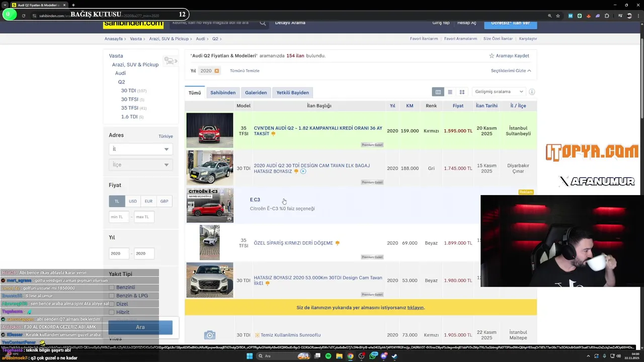Sort by the İlan Tarihi column header
The width and height of the screenshot is (644, 362).
click(x=487, y=106)
